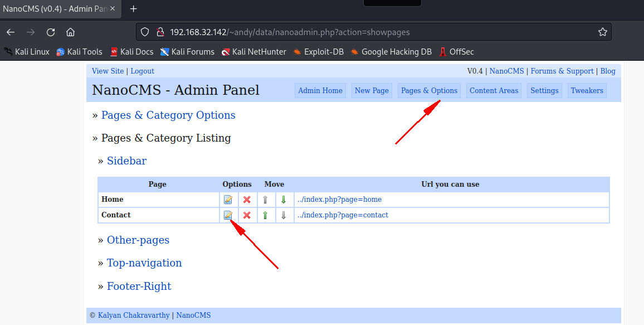Open Kali NetHunter bookmark

(x=254, y=52)
